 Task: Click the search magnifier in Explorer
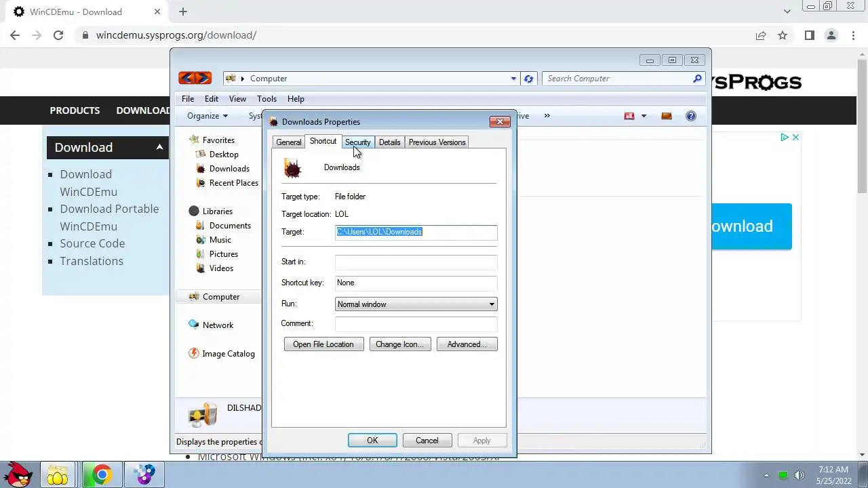(697, 79)
